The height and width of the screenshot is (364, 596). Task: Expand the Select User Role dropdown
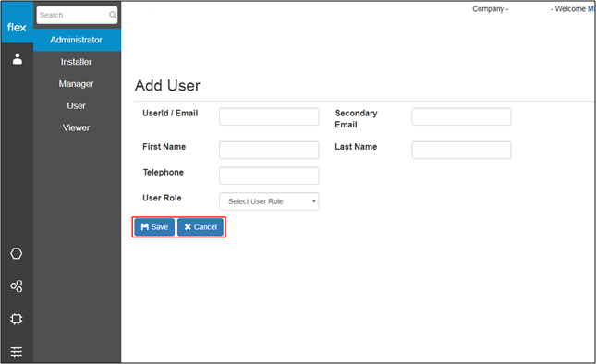269,201
